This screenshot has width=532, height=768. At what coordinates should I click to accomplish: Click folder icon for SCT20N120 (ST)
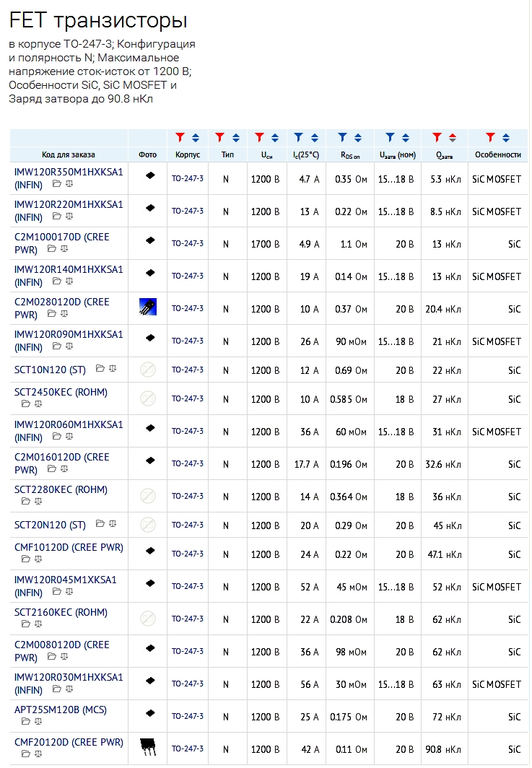pos(100,523)
